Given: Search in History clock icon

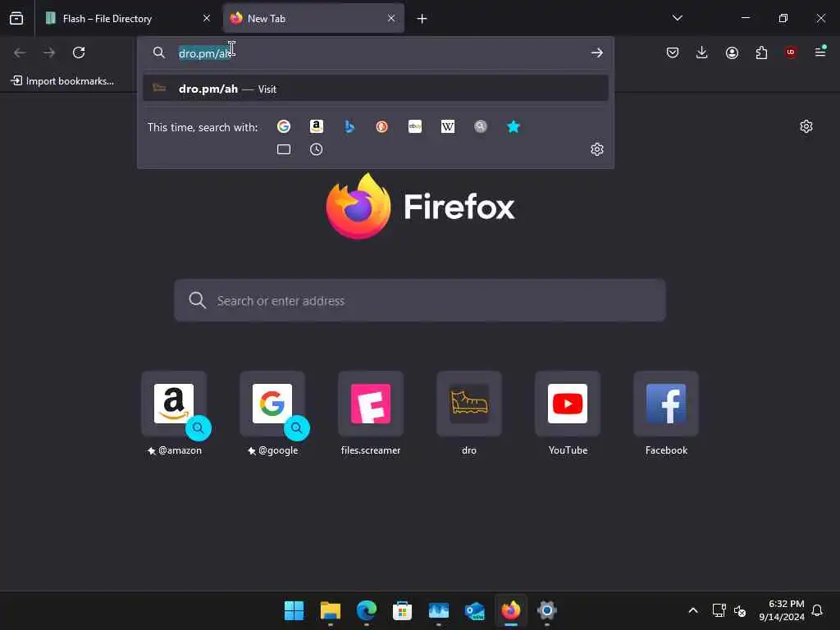Looking at the screenshot, I should tap(317, 149).
